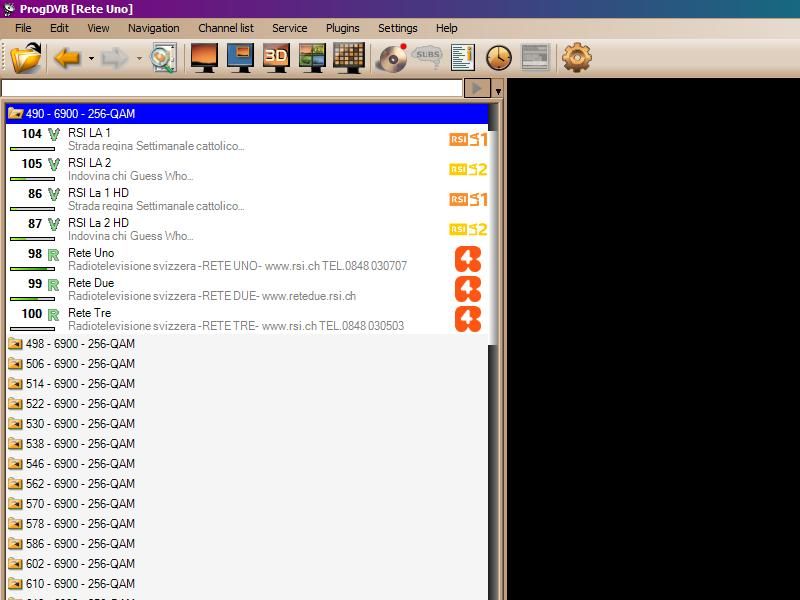Open the channel search magnifier icon
Screen dimensions: 800x600
click(x=162, y=58)
